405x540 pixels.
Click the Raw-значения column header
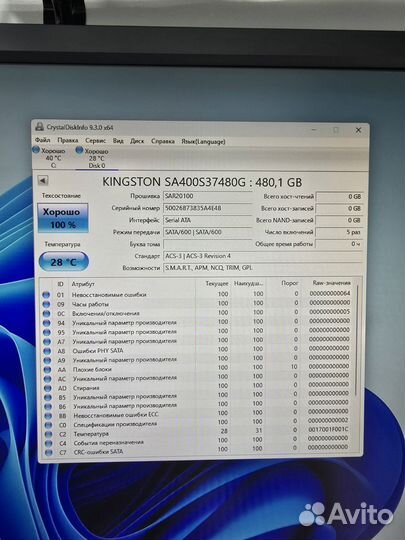[x=331, y=283]
